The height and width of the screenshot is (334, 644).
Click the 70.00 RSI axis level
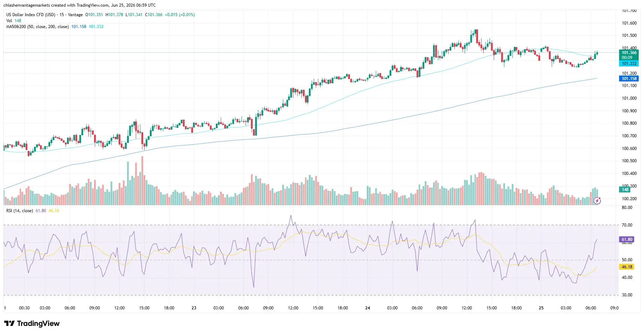coord(627,225)
